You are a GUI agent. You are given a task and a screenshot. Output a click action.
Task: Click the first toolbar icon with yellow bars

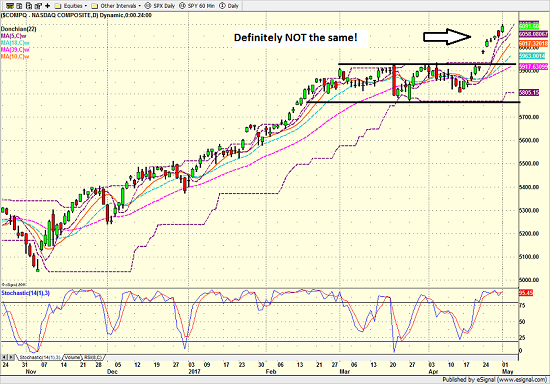point(10,6)
